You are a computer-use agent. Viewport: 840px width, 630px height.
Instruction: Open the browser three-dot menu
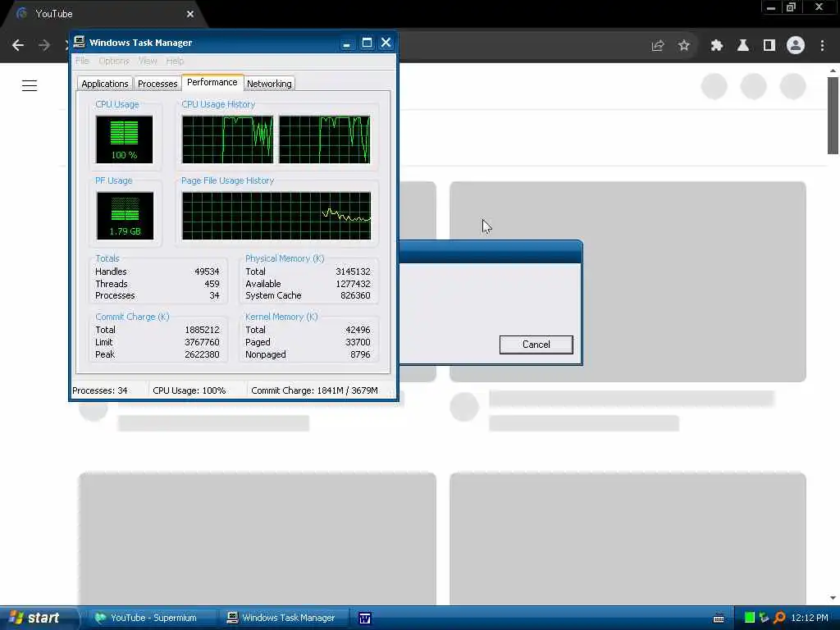tap(822, 46)
